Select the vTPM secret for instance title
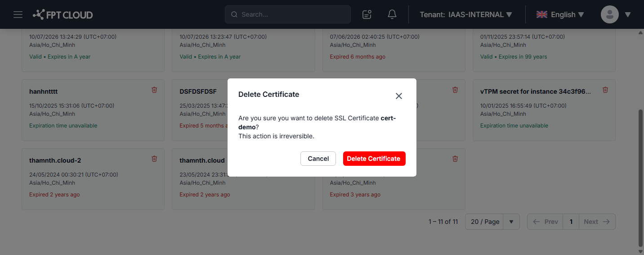 pos(536,91)
